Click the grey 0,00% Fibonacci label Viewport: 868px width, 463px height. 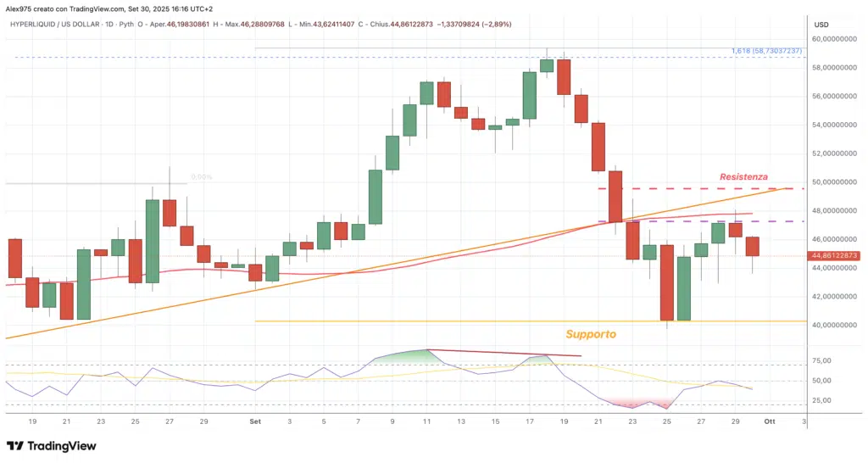coord(201,177)
